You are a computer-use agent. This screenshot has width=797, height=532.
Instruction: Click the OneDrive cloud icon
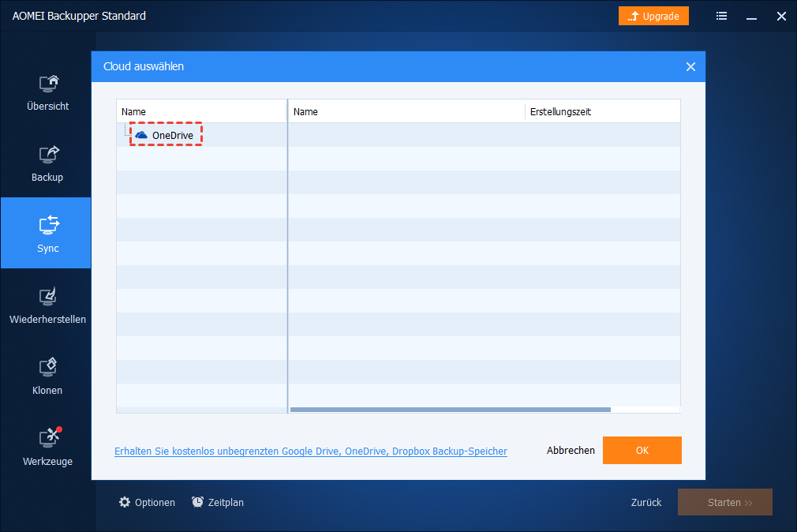tap(141, 135)
